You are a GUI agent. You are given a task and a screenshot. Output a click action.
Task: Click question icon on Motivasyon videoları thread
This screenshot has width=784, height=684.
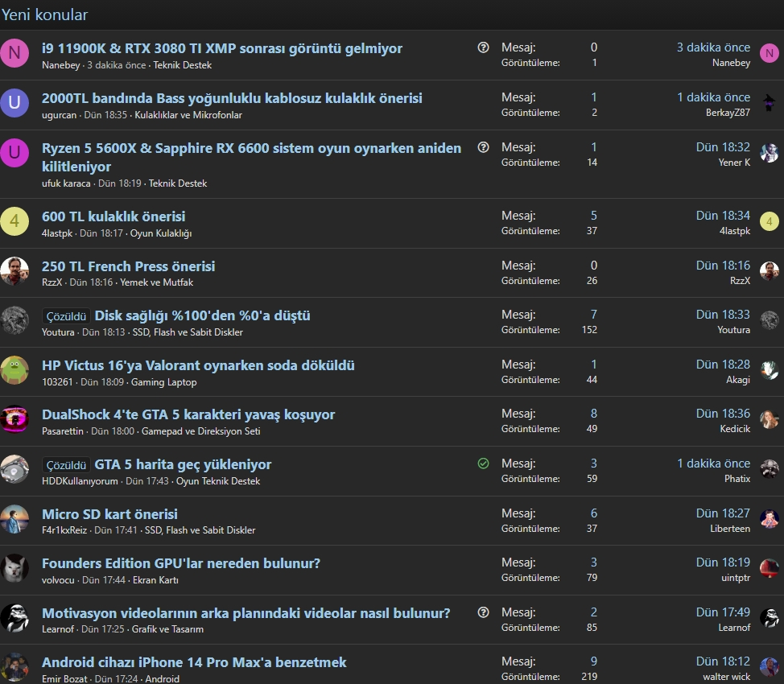(483, 612)
